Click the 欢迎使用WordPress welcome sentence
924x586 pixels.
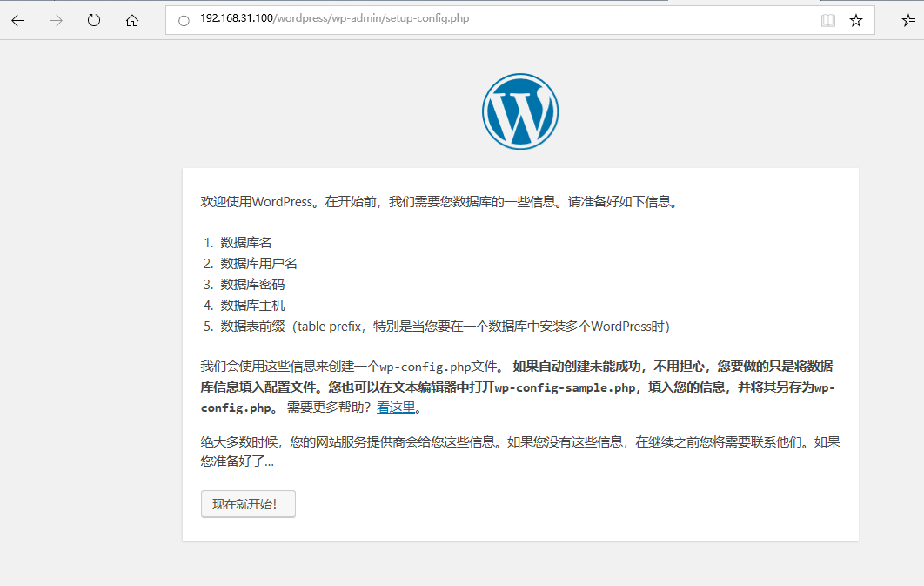click(440, 202)
